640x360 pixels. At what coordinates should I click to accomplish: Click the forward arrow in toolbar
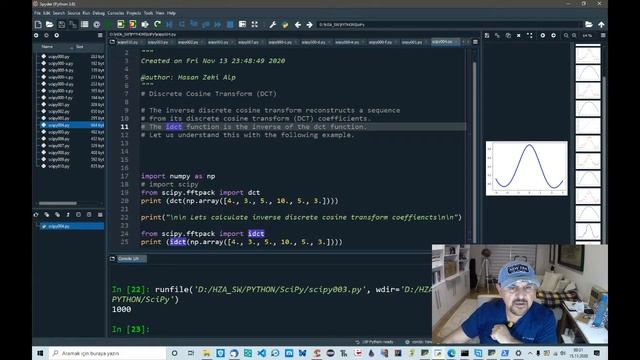309,24
